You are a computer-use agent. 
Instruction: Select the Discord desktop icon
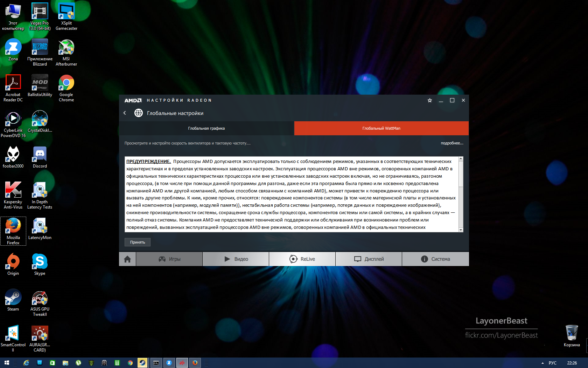[40, 157]
